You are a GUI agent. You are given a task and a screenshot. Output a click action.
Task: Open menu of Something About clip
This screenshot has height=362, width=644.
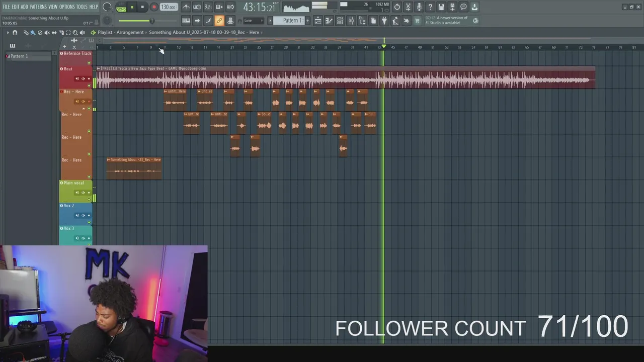tap(109, 159)
